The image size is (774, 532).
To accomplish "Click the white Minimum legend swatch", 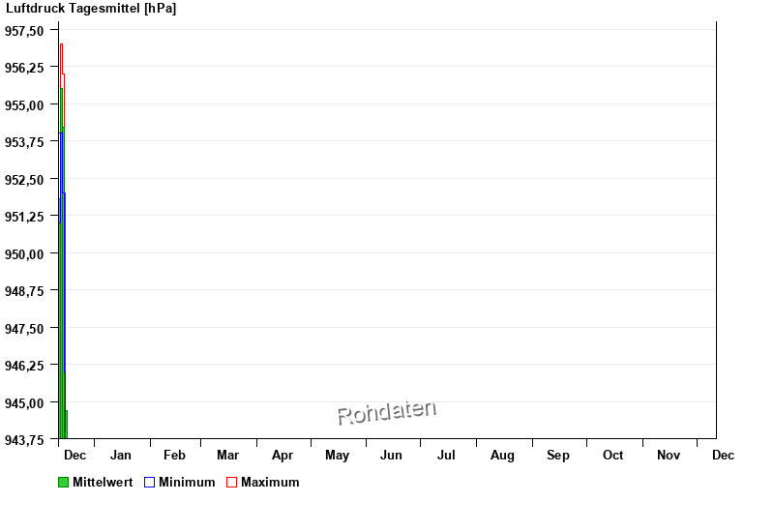I will pyautogui.click(x=150, y=483).
